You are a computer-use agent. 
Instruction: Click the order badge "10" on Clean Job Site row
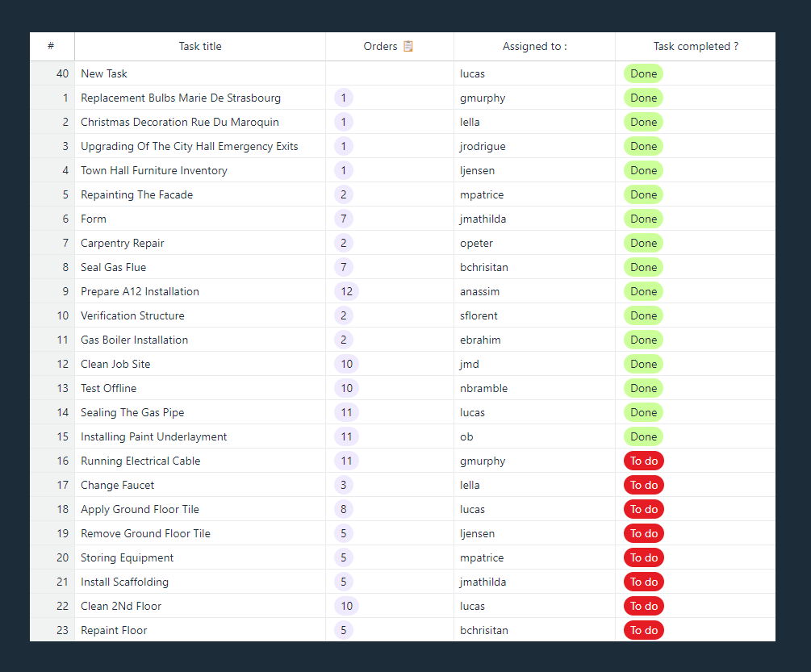346,364
